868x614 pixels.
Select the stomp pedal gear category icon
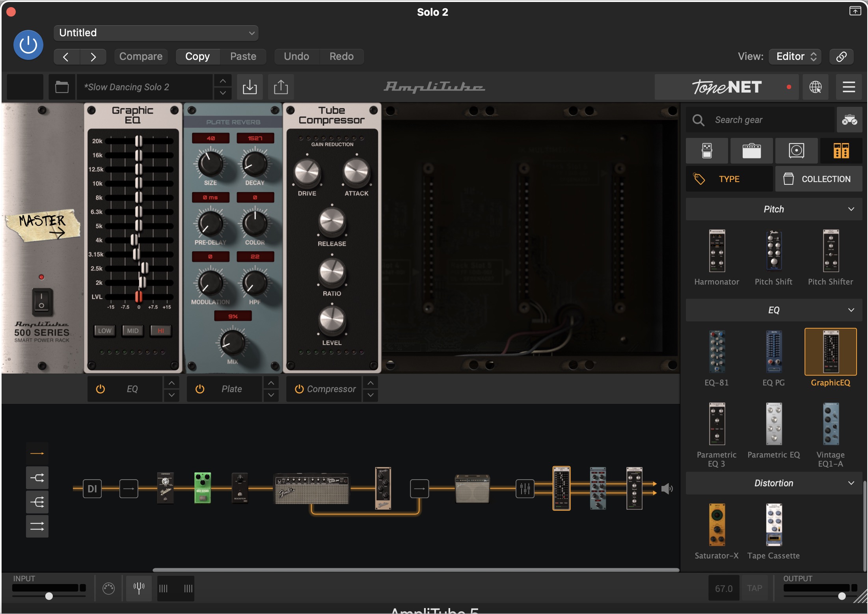click(x=707, y=151)
